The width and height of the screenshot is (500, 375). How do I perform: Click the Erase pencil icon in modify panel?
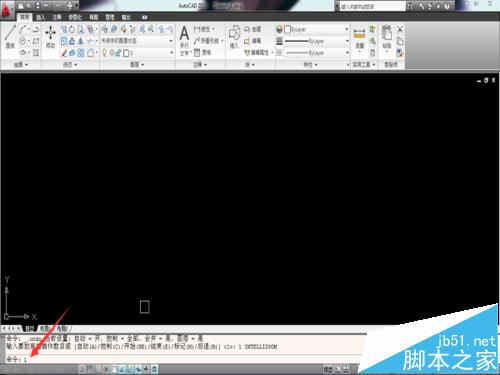(x=64, y=53)
